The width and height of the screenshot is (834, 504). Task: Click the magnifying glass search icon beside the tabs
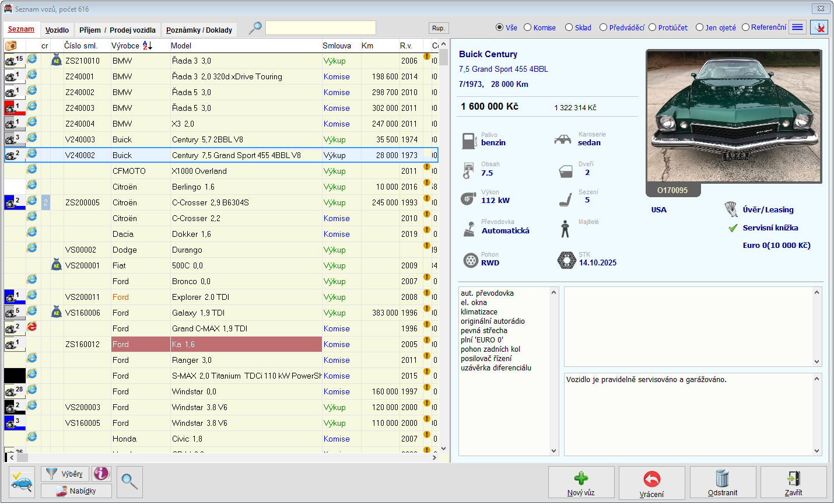tap(255, 28)
